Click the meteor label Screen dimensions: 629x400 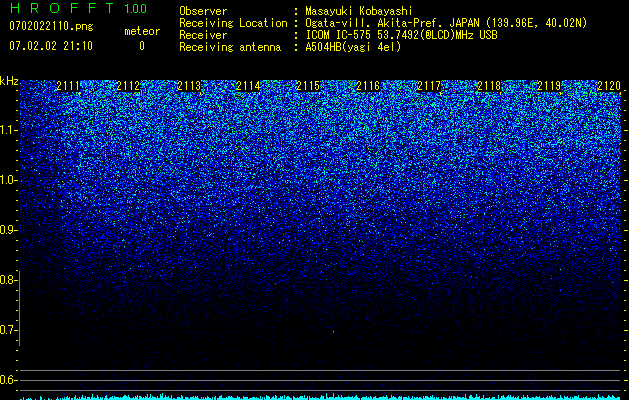(x=142, y=31)
